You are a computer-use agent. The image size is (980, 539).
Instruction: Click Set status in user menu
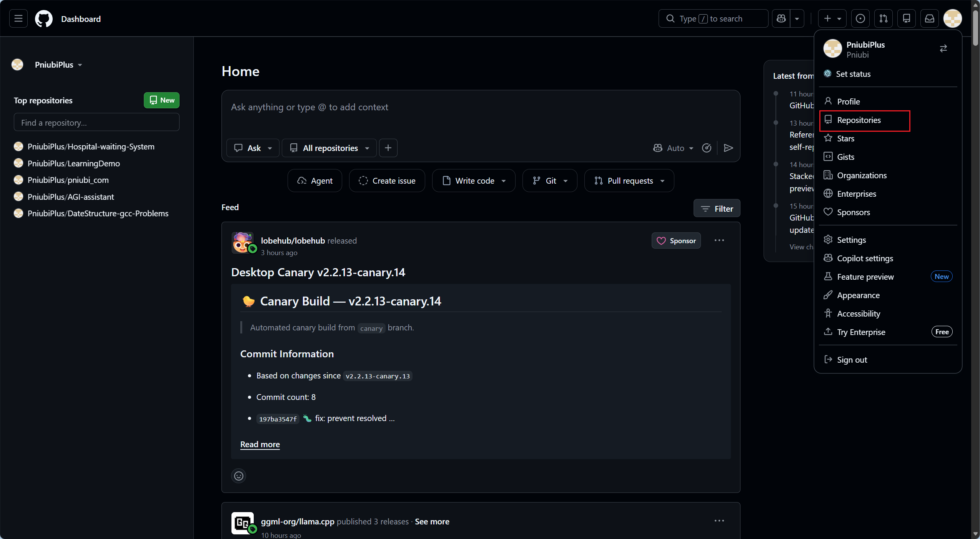click(888, 74)
